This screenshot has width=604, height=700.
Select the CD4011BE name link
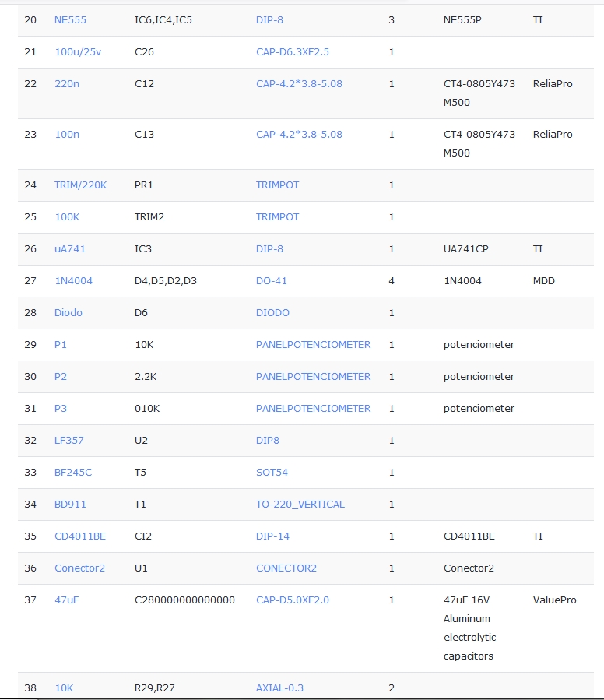pyautogui.click(x=79, y=536)
